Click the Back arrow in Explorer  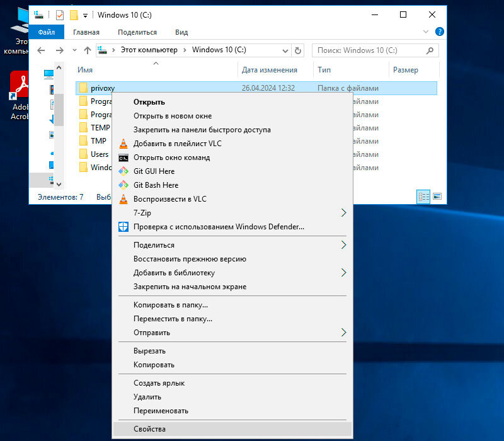(41, 50)
